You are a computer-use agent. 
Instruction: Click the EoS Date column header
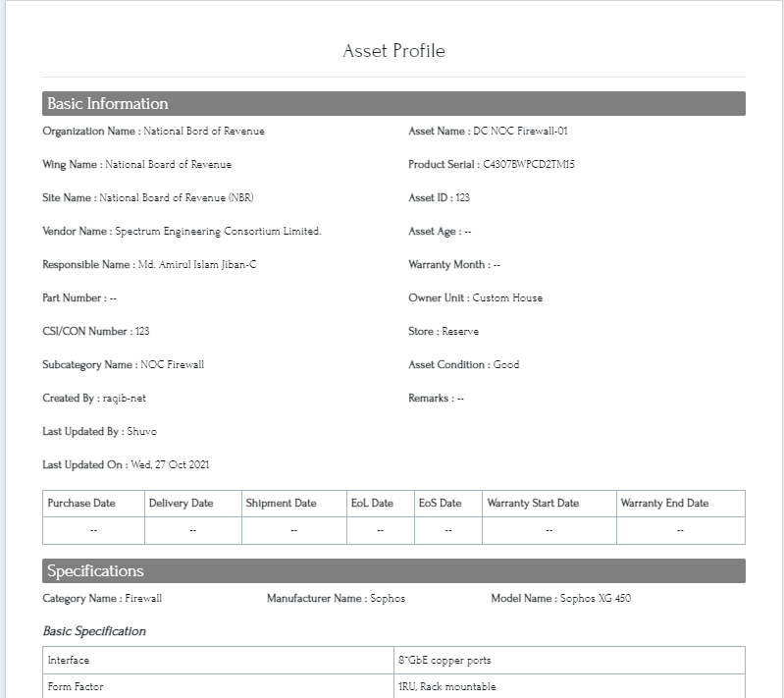click(x=440, y=504)
